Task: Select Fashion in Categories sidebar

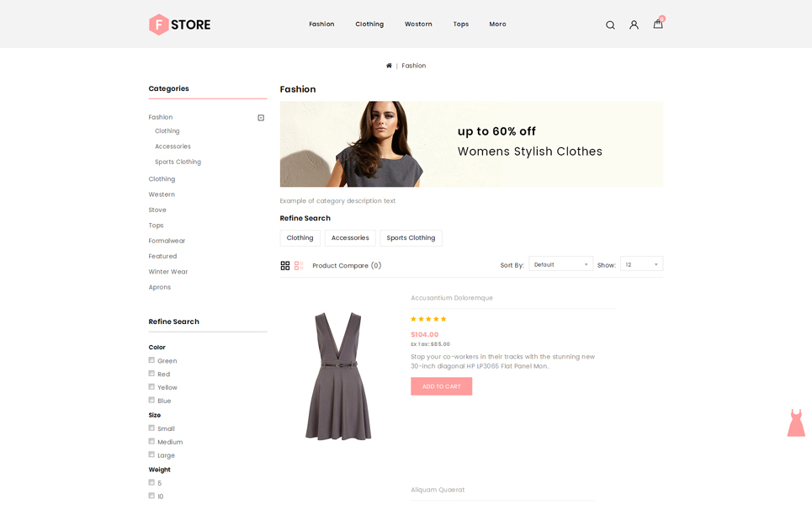Action: [161, 118]
